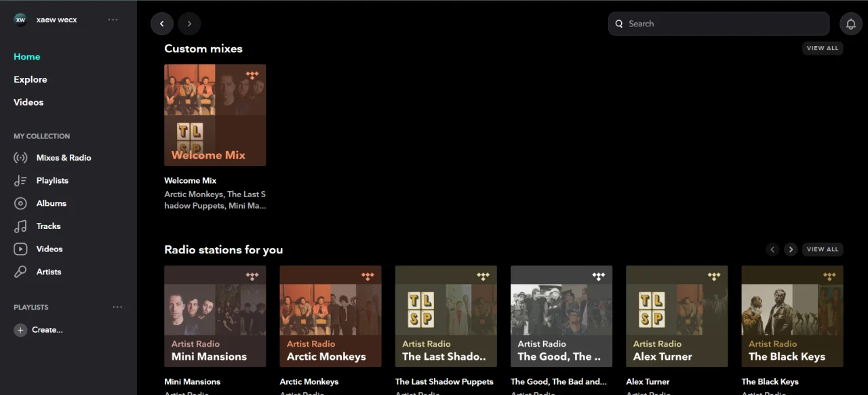Open Artists in My Collection

[48, 272]
